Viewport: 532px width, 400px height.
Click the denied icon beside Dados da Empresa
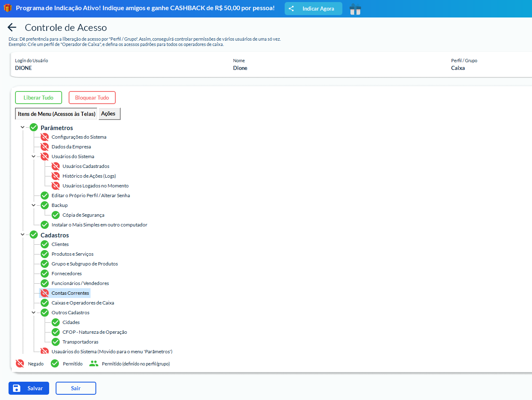click(45, 147)
